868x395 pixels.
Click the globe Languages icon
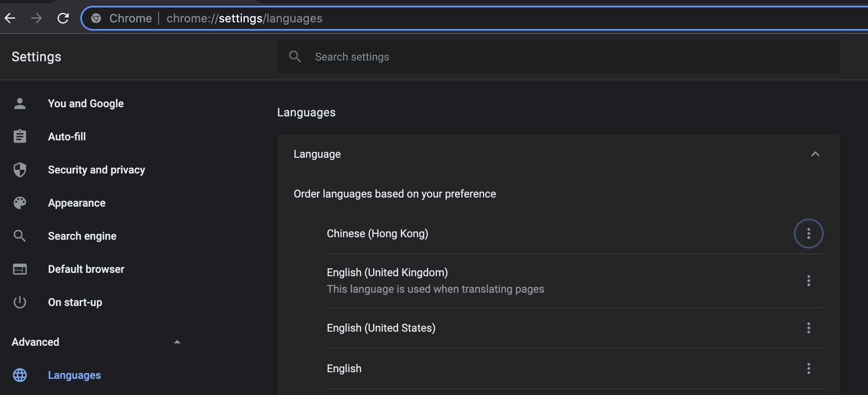tap(20, 375)
